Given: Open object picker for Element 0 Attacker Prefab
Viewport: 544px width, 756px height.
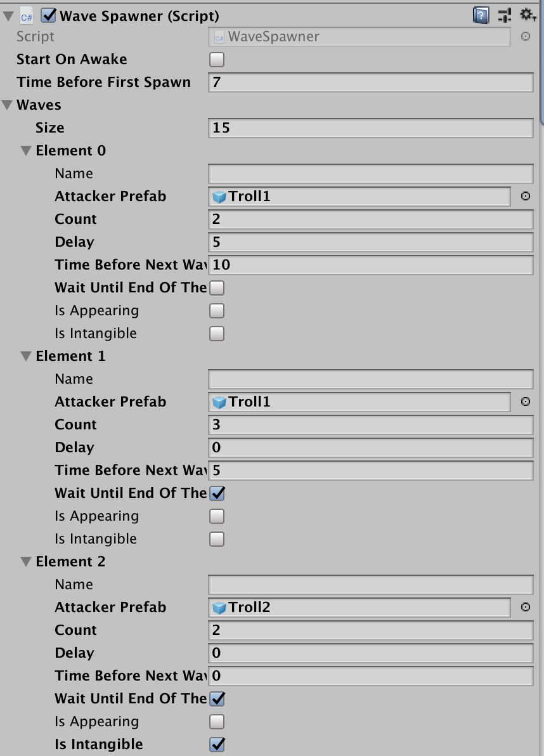Looking at the screenshot, I should [526, 196].
